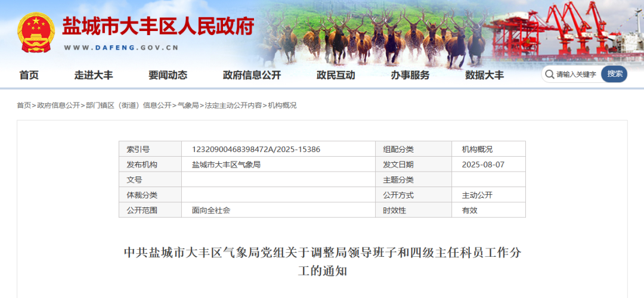Open the 政民互动 navigation item
This screenshot has height=298, width=644.
pyautogui.click(x=336, y=75)
